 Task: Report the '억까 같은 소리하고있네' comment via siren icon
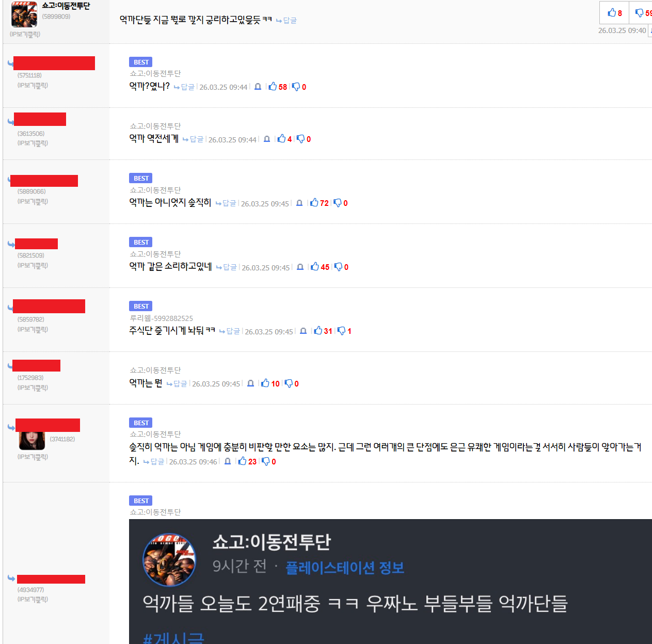coord(300,267)
